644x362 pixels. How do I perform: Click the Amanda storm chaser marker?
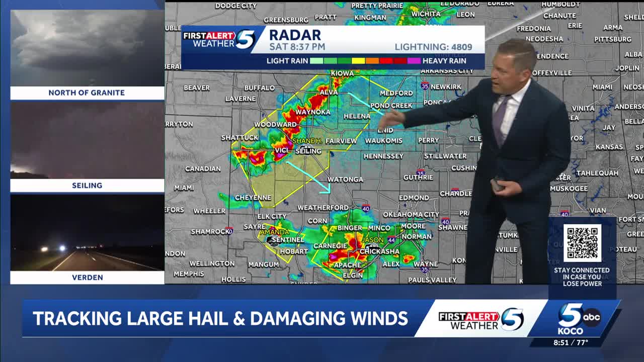[275, 232]
